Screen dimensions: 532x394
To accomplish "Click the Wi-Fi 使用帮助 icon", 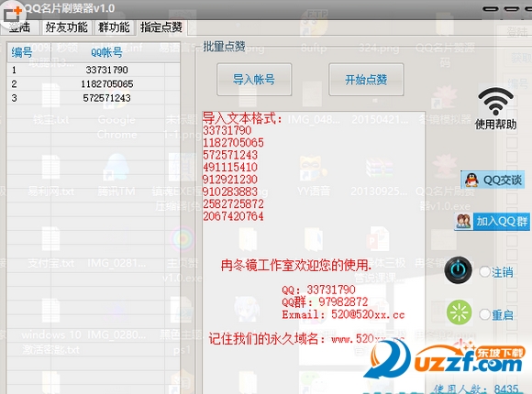I will [x=495, y=102].
